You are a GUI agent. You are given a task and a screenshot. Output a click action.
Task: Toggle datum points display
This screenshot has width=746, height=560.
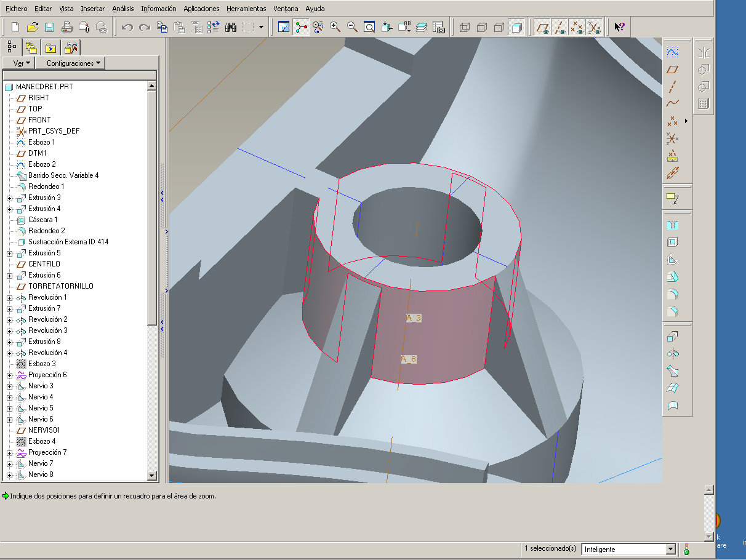(x=577, y=27)
